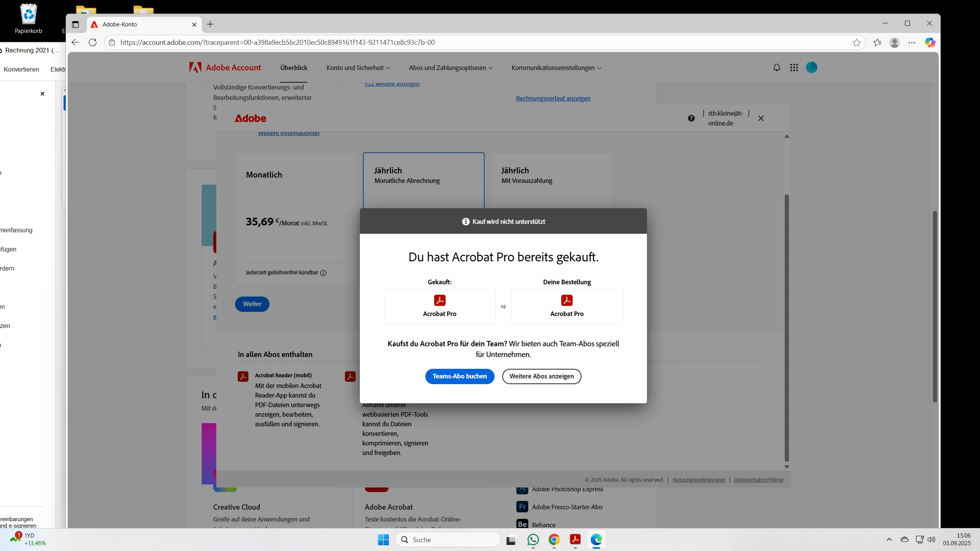Select Jährlich Monatliche Abrechnung plan
The width and height of the screenshot is (980, 551).
(x=423, y=180)
